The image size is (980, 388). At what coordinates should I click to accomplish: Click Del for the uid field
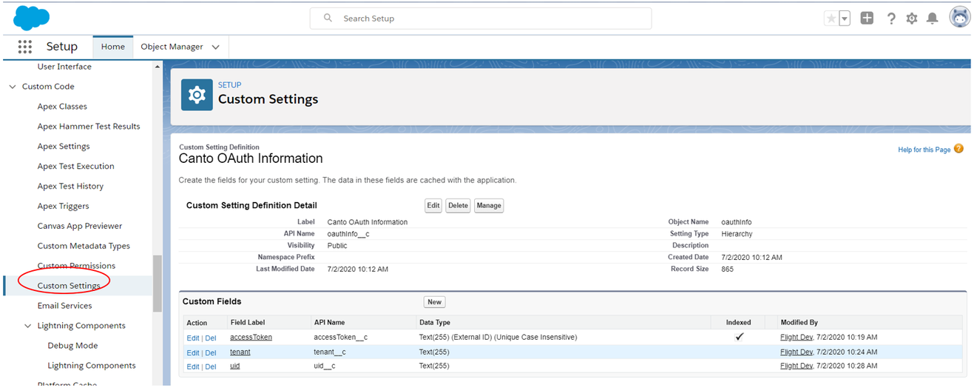211,367
